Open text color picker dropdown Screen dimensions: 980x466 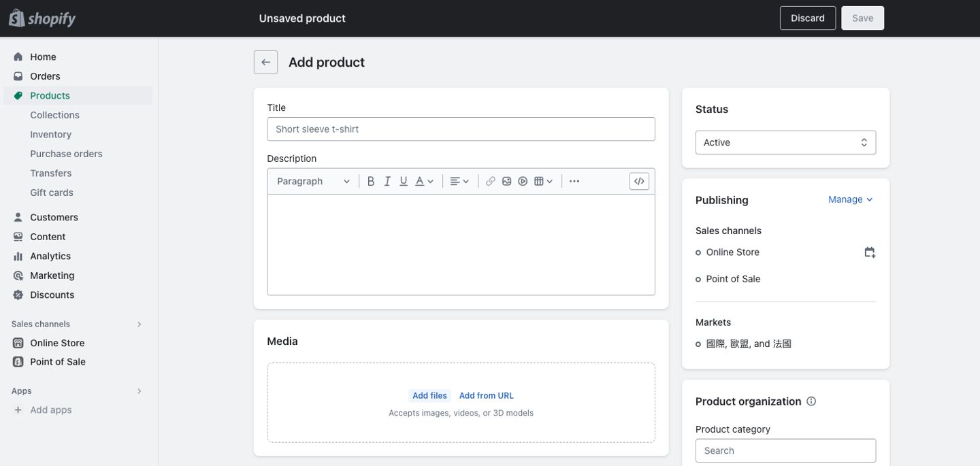[x=425, y=181]
